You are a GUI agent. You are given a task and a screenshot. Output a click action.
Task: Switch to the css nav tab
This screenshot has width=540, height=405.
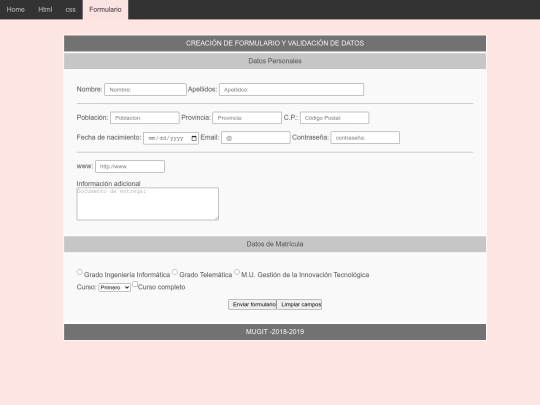(x=71, y=9)
